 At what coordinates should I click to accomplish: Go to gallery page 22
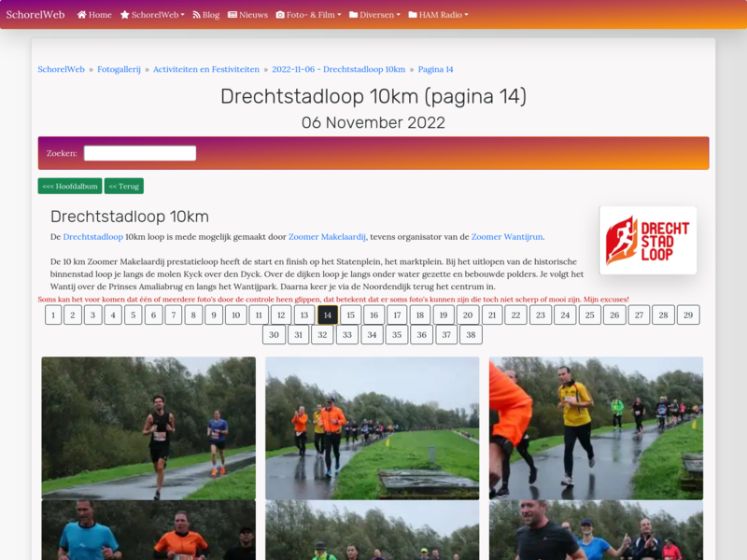coord(516,315)
